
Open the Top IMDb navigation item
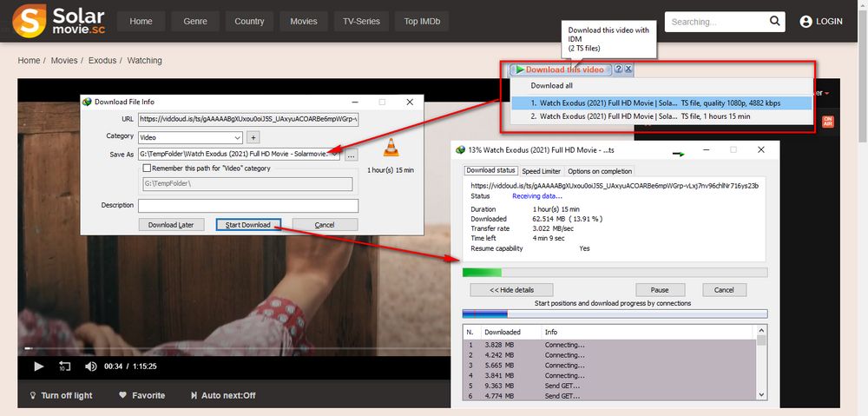pos(422,22)
